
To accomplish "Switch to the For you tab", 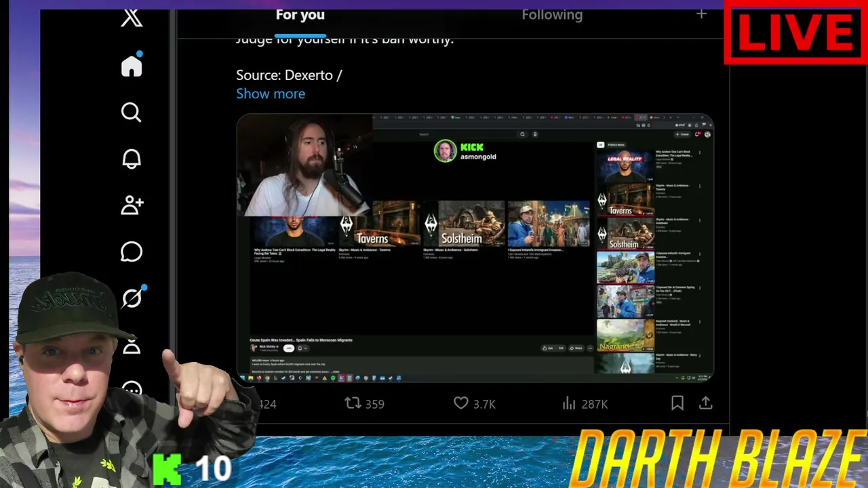I will [300, 15].
